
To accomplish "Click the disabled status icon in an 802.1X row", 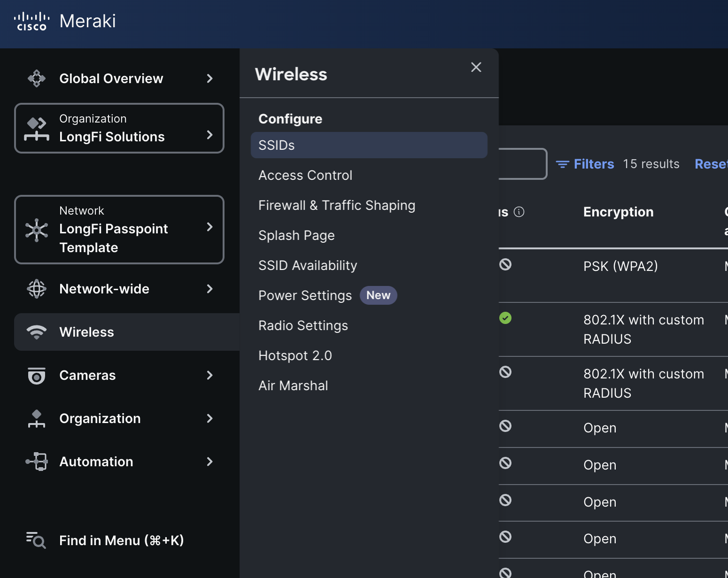I will click(505, 372).
